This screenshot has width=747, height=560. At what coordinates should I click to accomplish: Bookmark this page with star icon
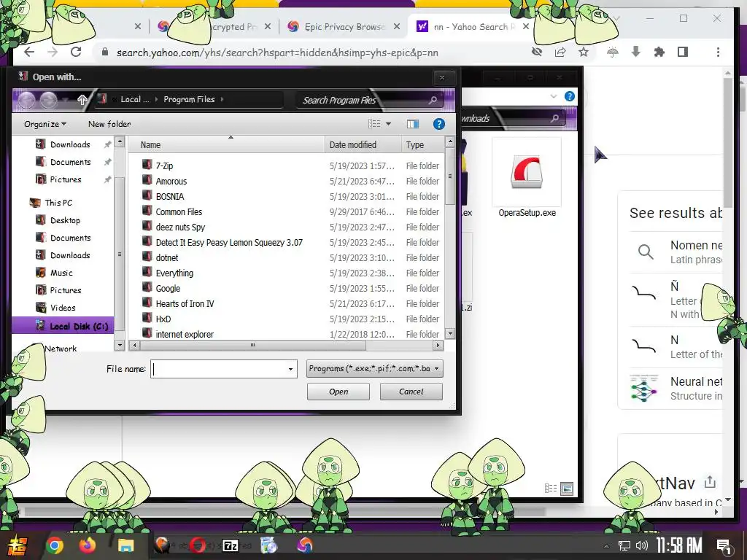click(583, 52)
